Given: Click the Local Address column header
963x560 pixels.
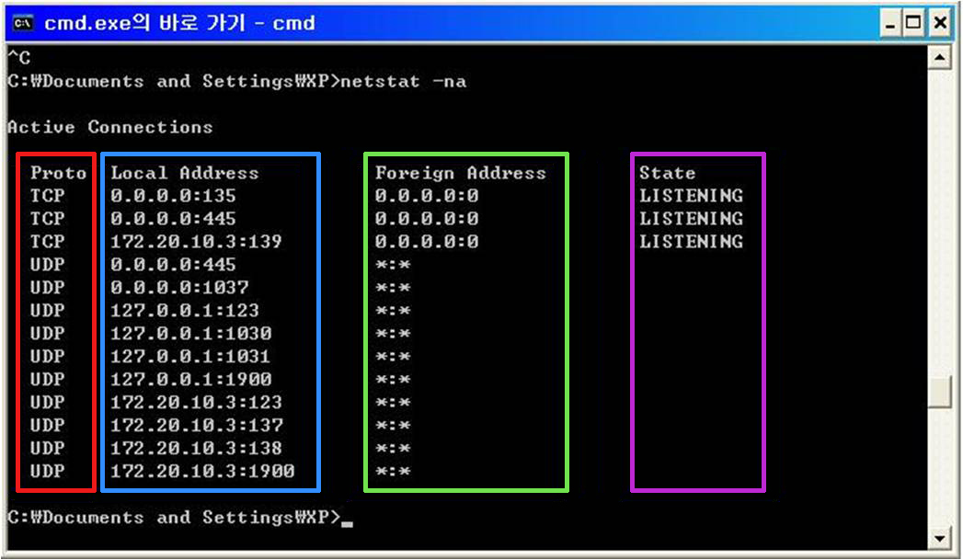Looking at the screenshot, I should [185, 173].
